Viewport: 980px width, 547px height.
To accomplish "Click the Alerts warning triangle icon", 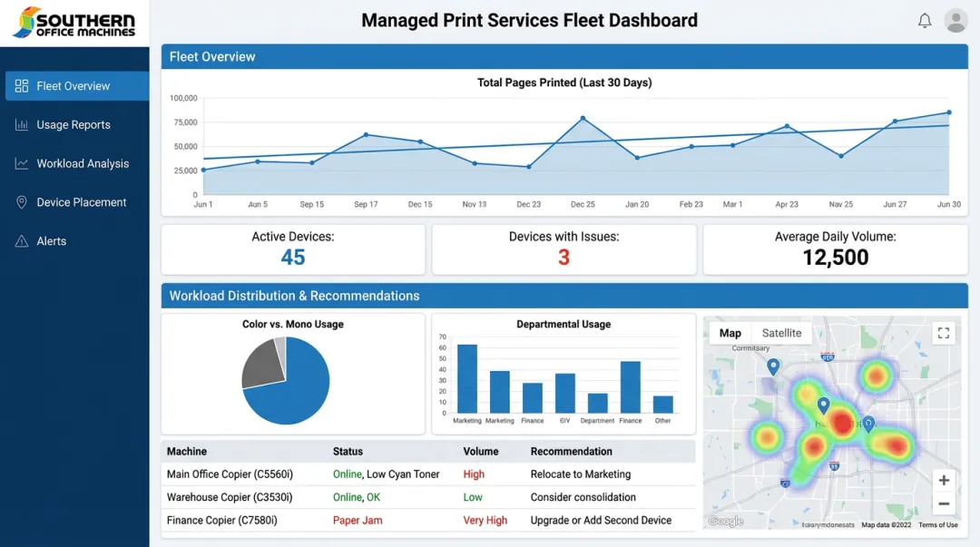I will coord(22,240).
